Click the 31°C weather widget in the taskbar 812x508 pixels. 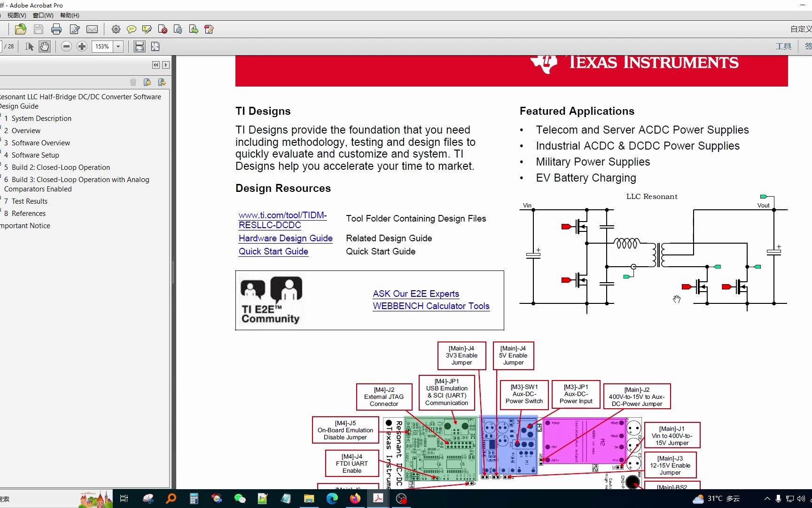point(717,499)
